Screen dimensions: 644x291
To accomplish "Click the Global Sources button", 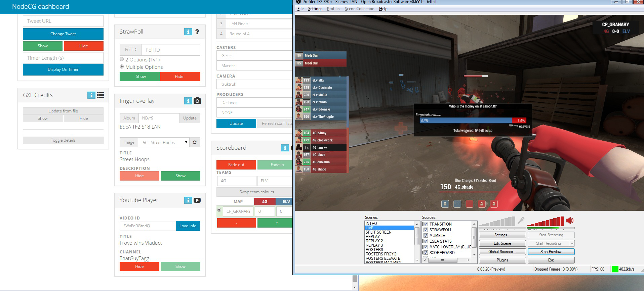I will coord(502,252).
